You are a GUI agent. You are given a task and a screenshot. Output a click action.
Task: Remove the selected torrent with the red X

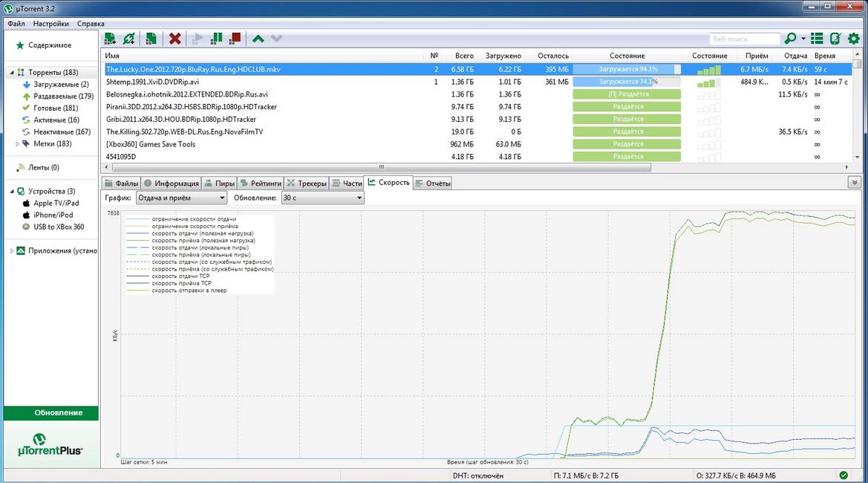pos(175,38)
